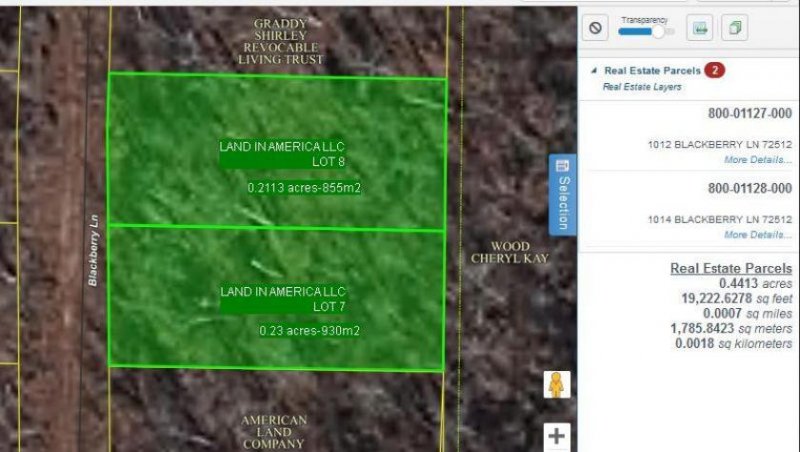
Task: Click the Real Estate Parcels summary heading
Action: click(x=731, y=268)
